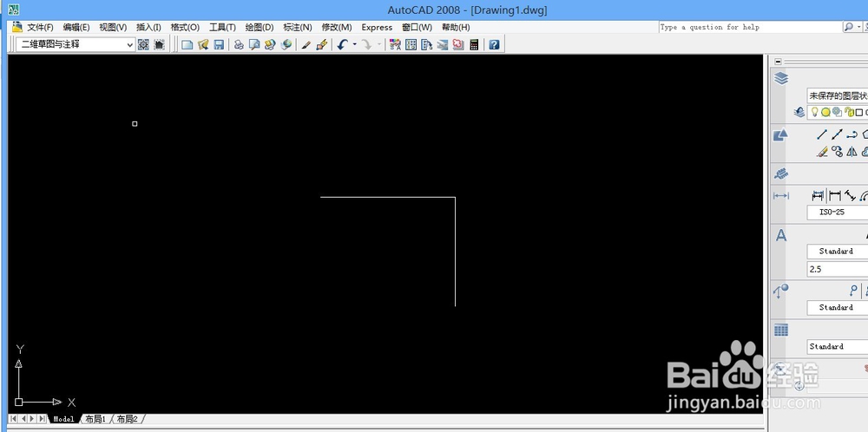This screenshot has height=432, width=868.
Task: Open the Properties palette icon
Action: click(395, 45)
